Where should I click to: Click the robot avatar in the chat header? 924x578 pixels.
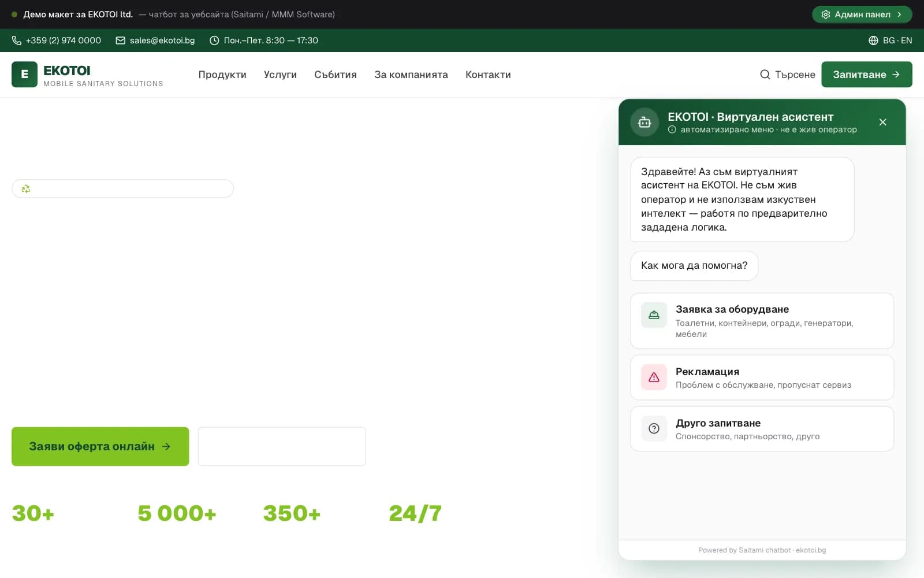click(x=644, y=122)
